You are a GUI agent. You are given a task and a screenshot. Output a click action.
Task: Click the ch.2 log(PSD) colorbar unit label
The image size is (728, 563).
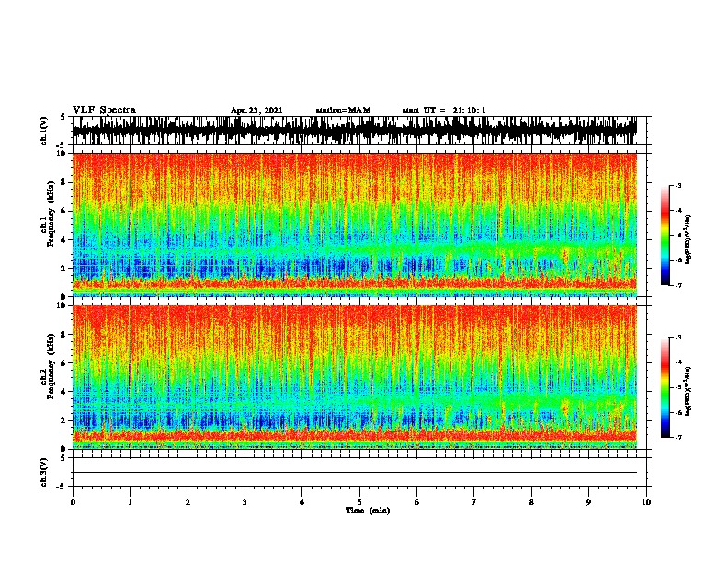[688, 391]
